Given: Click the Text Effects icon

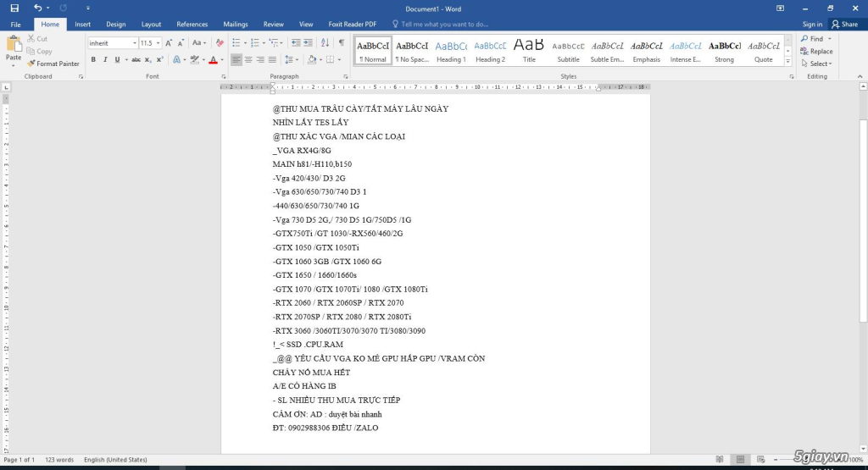Looking at the screenshot, I should (175, 60).
